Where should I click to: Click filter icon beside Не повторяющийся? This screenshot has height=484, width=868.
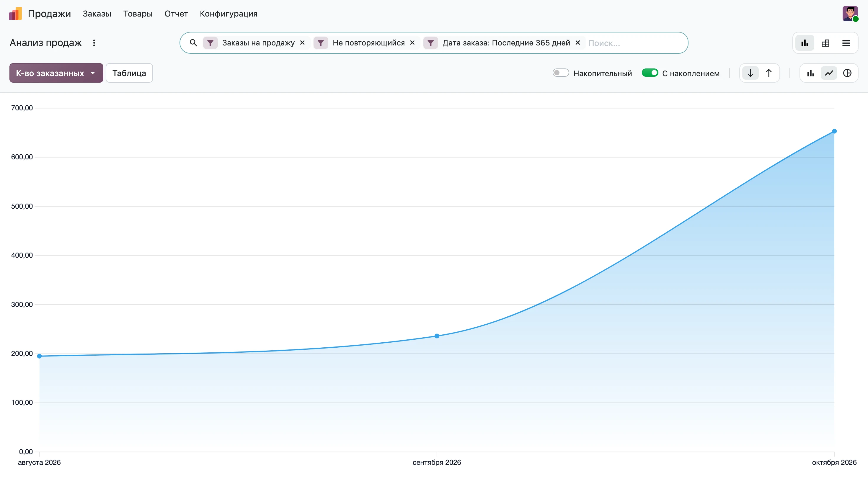pos(321,43)
